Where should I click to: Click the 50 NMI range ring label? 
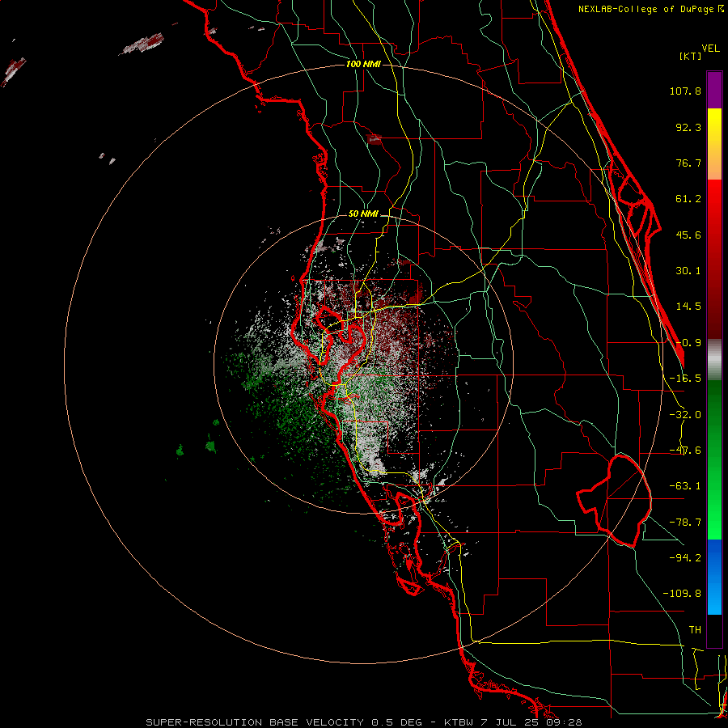(x=363, y=214)
